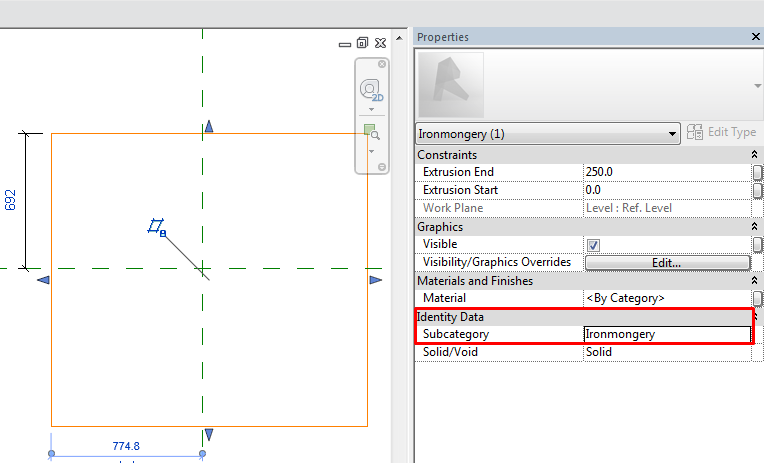Click the Solid/Void parameter label
This screenshot has height=463, width=764.
pos(450,352)
